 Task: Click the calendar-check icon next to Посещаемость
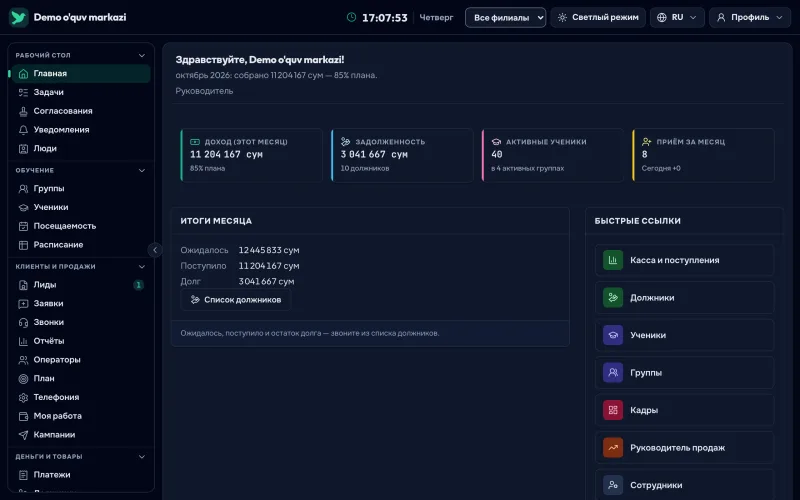[23, 226]
